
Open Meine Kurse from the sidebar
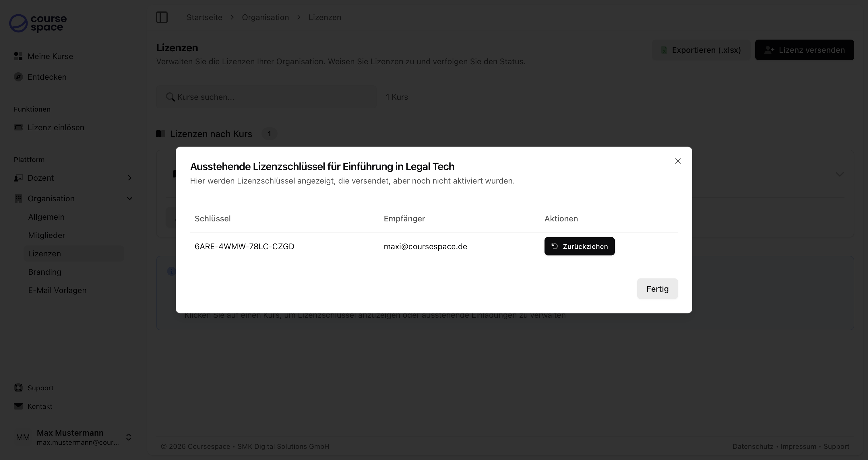pyautogui.click(x=50, y=56)
